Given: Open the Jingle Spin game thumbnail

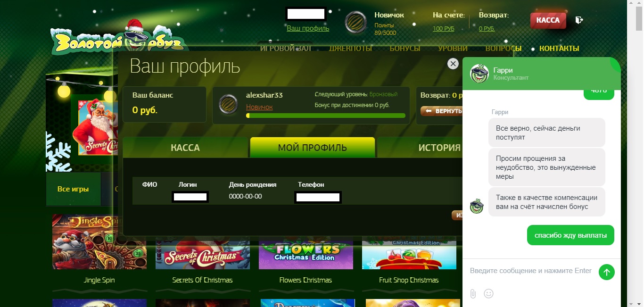Looking at the screenshot, I should coord(99,241).
